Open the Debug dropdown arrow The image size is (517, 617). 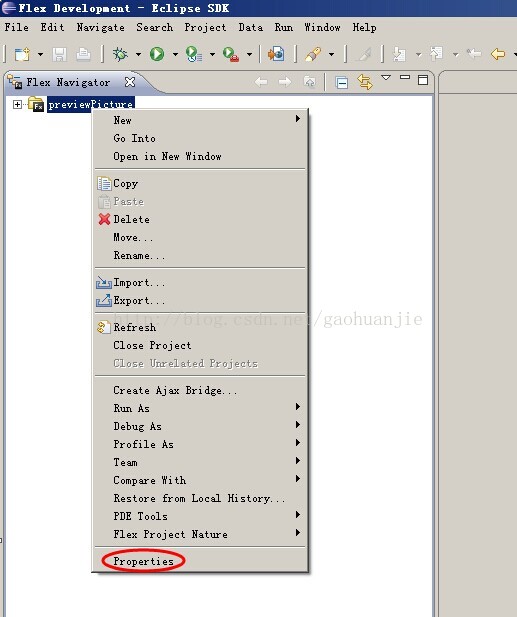tap(138, 54)
